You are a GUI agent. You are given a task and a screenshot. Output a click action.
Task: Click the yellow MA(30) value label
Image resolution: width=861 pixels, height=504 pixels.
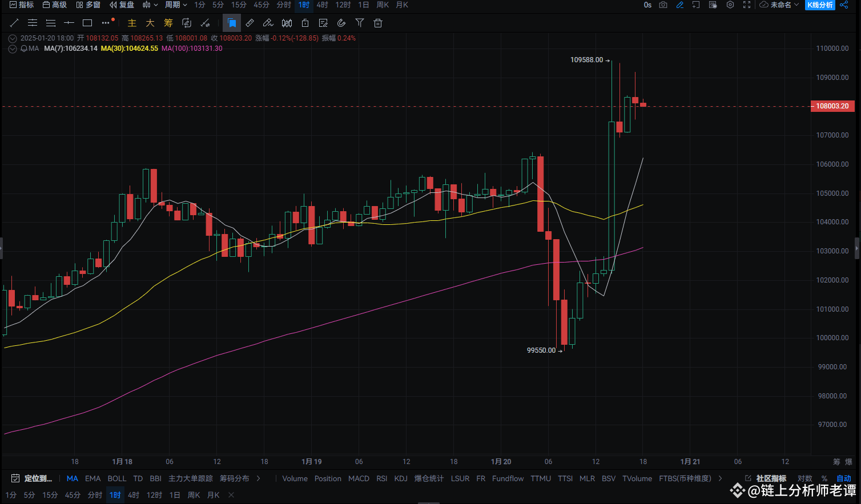pyautogui.click(x=130, y=49)
